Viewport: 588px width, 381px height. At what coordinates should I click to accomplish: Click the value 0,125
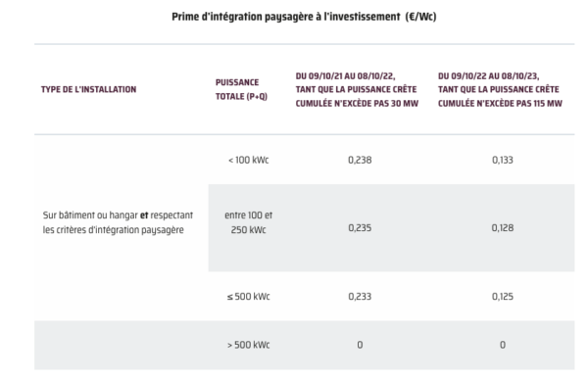(502, 297)
